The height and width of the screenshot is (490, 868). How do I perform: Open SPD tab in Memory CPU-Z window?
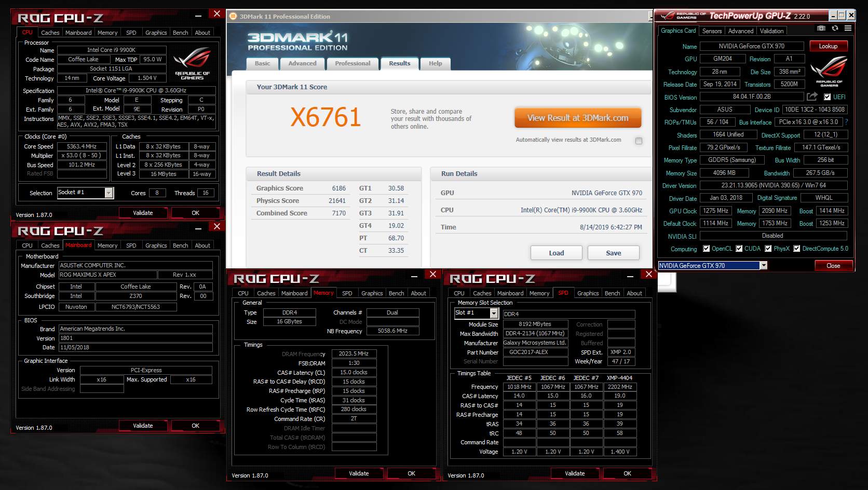[x=347, y=293]
